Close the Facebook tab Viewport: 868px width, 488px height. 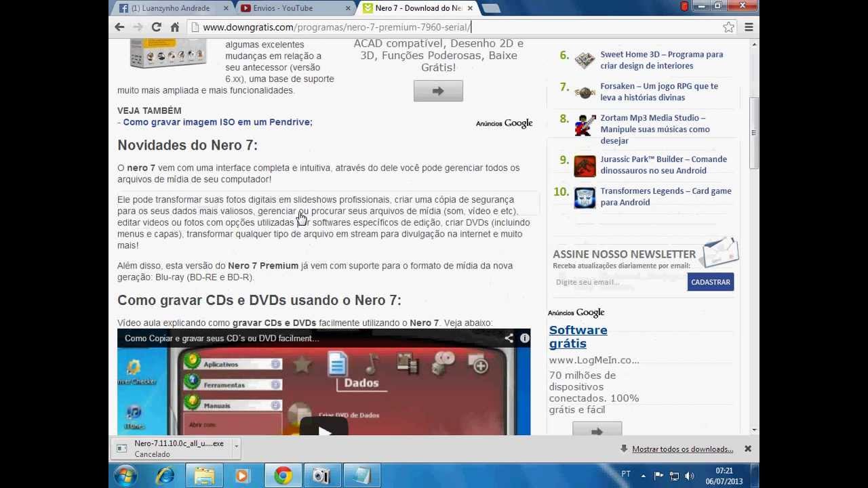226,8
